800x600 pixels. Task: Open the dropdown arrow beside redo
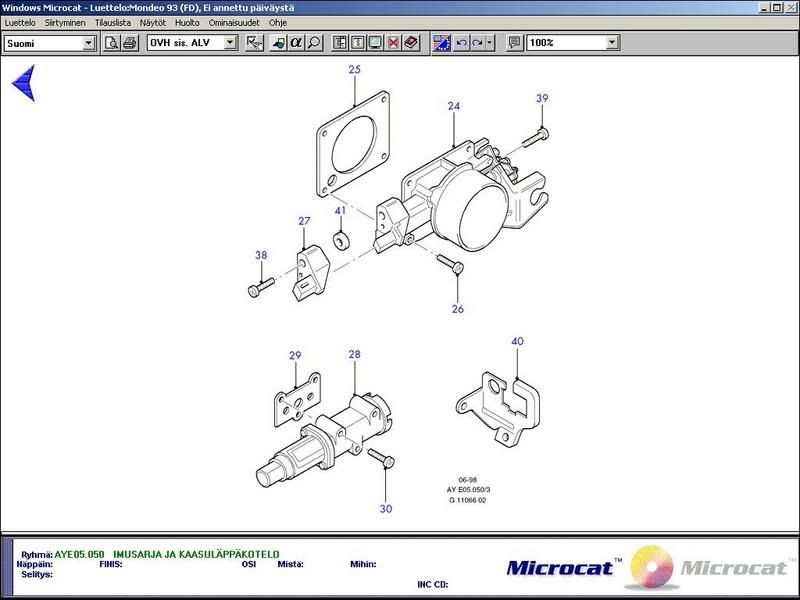[x=490, y=43]
